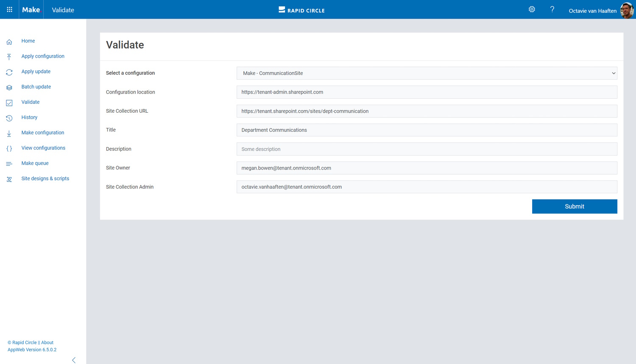Click the Make configuration download icon
This screenshot has width=636, height=364.
tap(9, 133)
